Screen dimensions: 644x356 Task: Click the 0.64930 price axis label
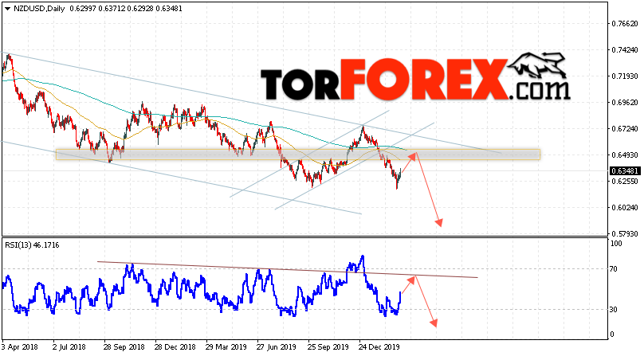[625, 155]
